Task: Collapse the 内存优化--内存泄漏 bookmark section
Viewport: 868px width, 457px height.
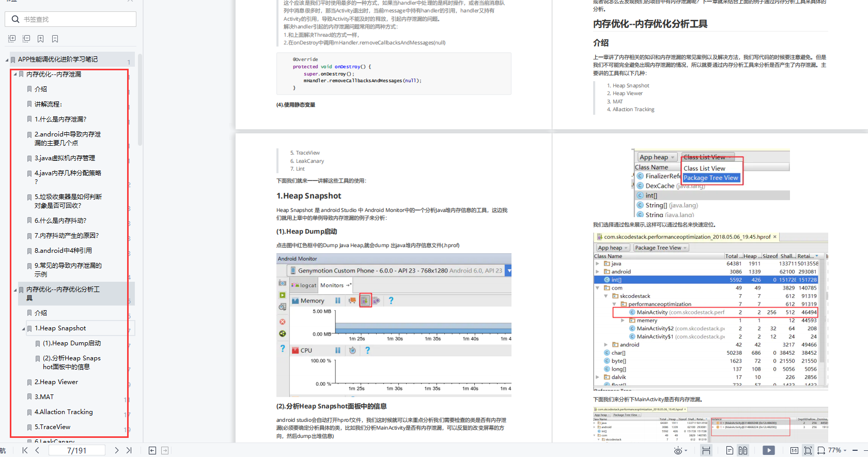Action: (15, 74)
